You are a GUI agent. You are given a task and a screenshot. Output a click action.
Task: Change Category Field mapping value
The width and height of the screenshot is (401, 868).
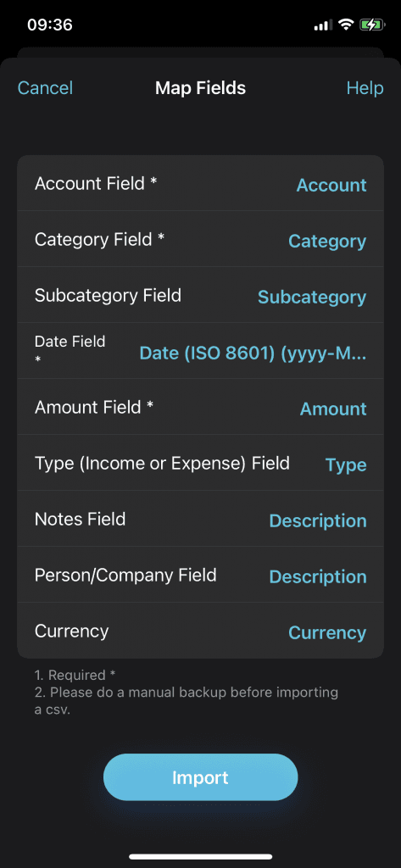point(327,241)
